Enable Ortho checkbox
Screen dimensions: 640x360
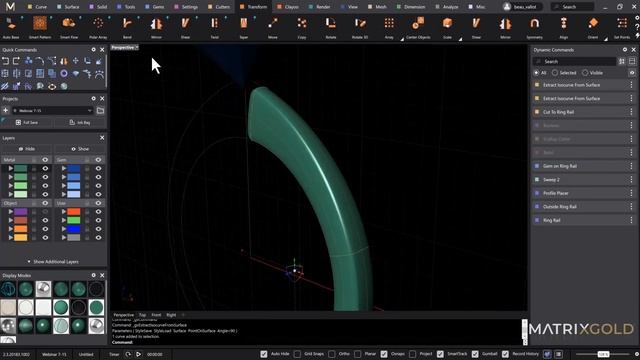coord(331,354)
